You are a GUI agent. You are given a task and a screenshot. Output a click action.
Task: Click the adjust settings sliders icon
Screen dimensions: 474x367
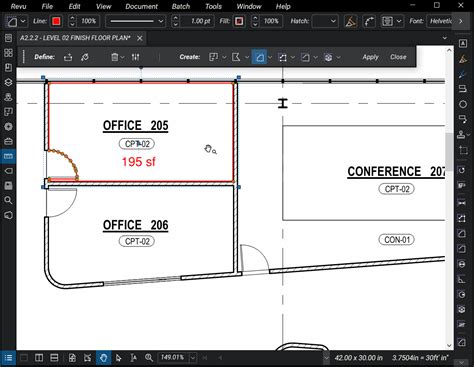tap(135, 57)
